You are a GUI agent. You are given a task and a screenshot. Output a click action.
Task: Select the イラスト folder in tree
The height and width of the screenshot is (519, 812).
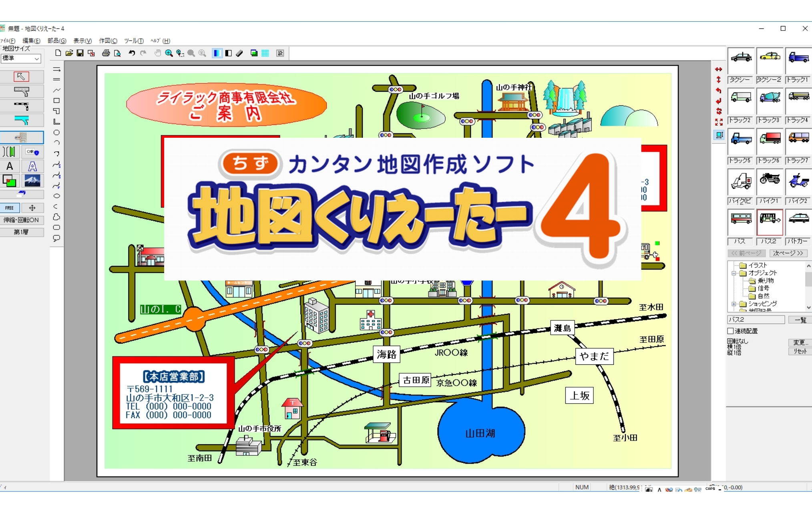(753, 265)
